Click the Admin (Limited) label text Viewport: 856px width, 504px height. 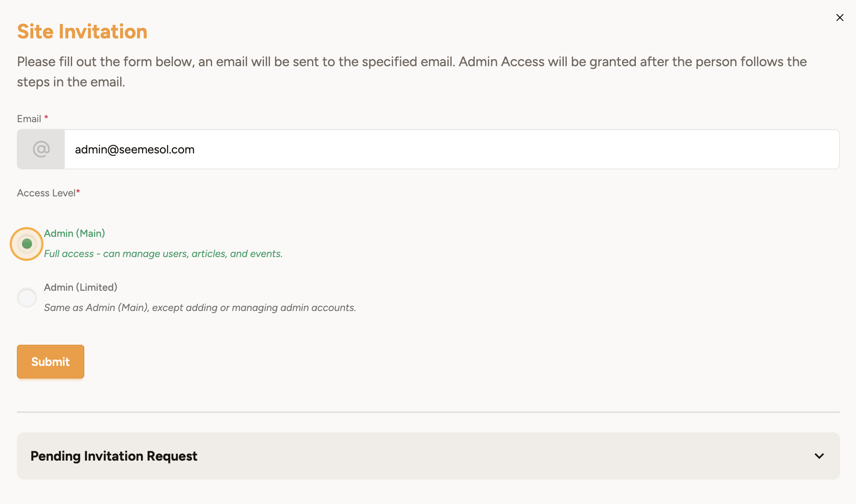[x=81, y=287]
